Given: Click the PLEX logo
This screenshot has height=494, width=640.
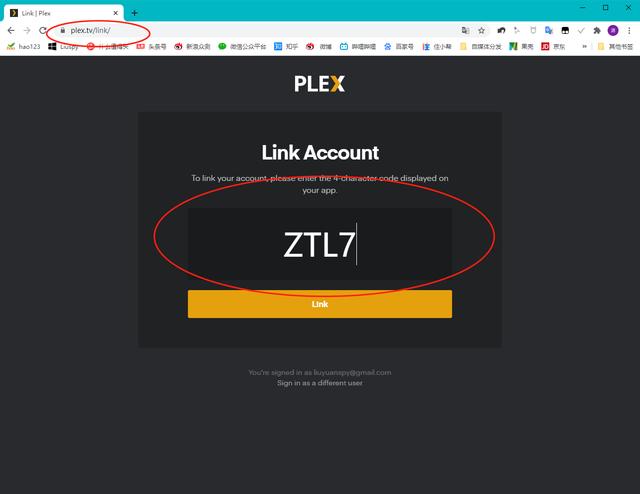Looking at the screenshot, I should tap(320, 84).
